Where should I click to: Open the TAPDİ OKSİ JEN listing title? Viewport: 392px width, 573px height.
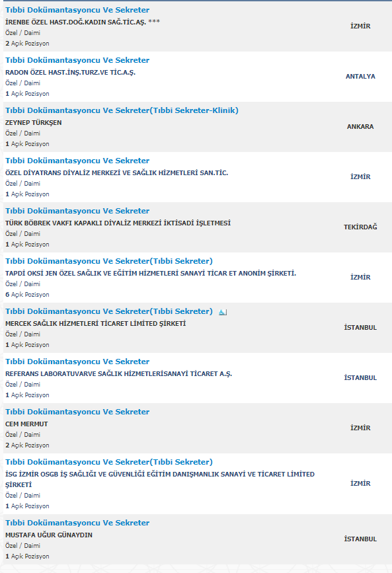(x=109, y=261)
